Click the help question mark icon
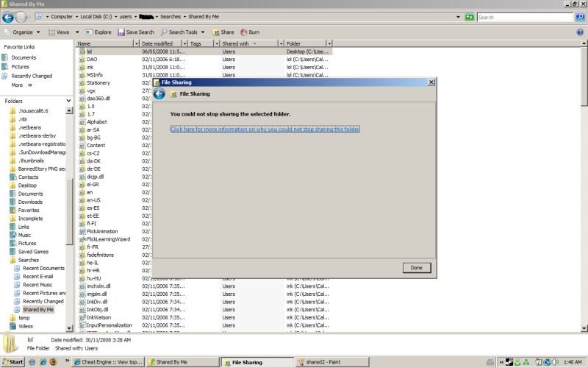This screenshot has width=588, height=368. pyautogui.click(x=580, y=32)
